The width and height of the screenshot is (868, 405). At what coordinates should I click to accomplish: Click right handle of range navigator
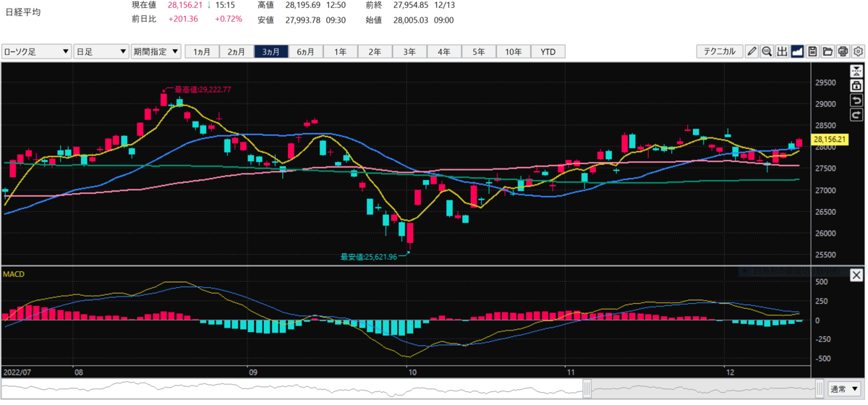tap(818, 388)
